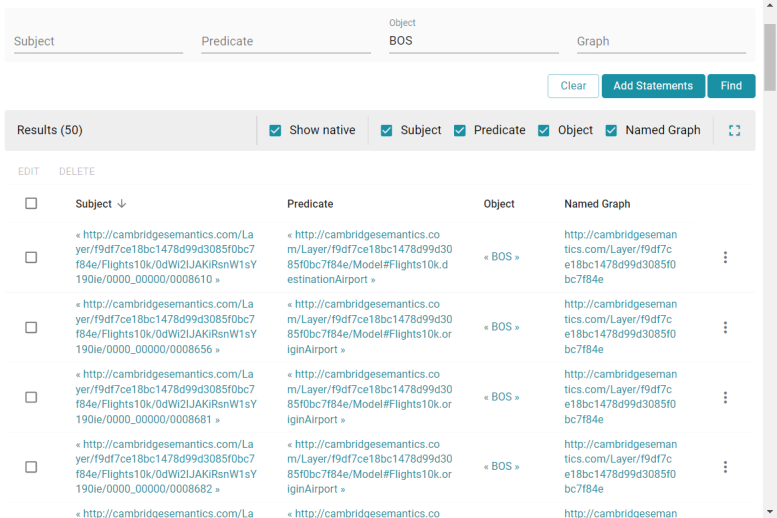This screenshot has width=777, height=518.
Task: Open actions menu for row ending 0008656
Action: click(725, 327)
